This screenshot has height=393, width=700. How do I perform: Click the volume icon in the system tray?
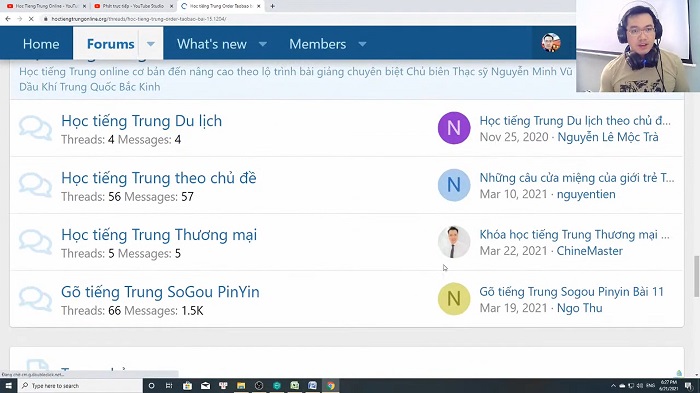pyautogui.click(x=640, y=385)
